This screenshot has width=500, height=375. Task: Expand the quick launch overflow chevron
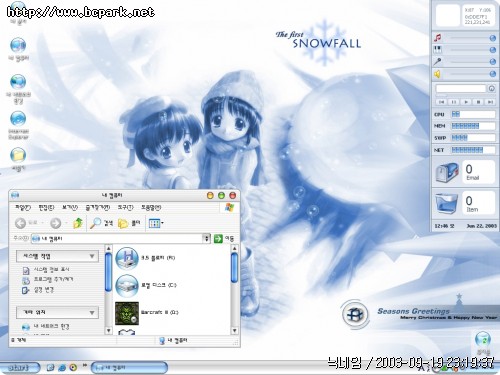pos(85,365)
